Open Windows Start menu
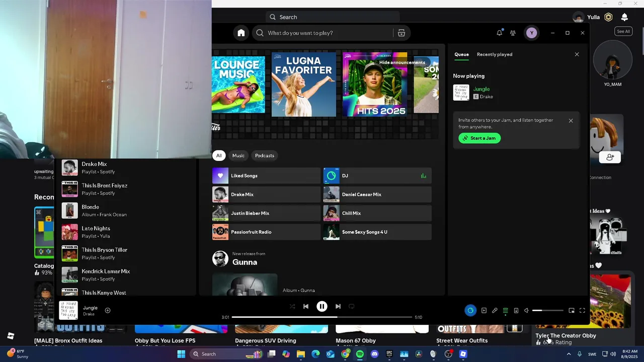The width and height of the screenshot is (644, 362). (181, 354)
